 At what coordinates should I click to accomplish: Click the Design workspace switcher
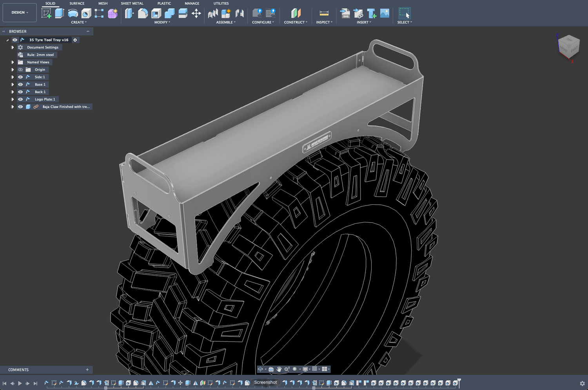coord(19,12)
